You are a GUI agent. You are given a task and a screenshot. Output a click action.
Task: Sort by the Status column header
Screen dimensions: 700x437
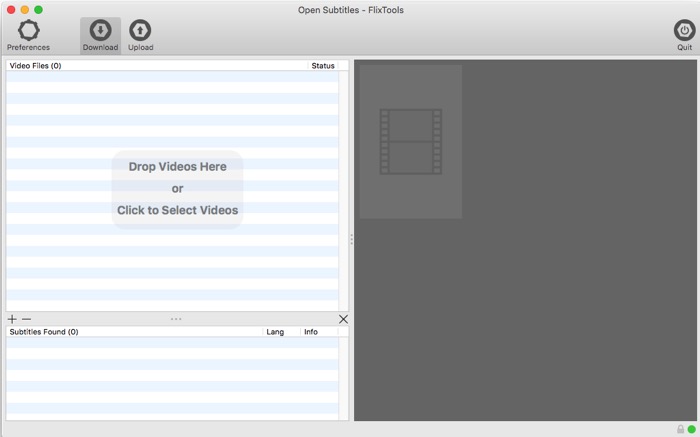pyautogui.click(x=323, y=66)
